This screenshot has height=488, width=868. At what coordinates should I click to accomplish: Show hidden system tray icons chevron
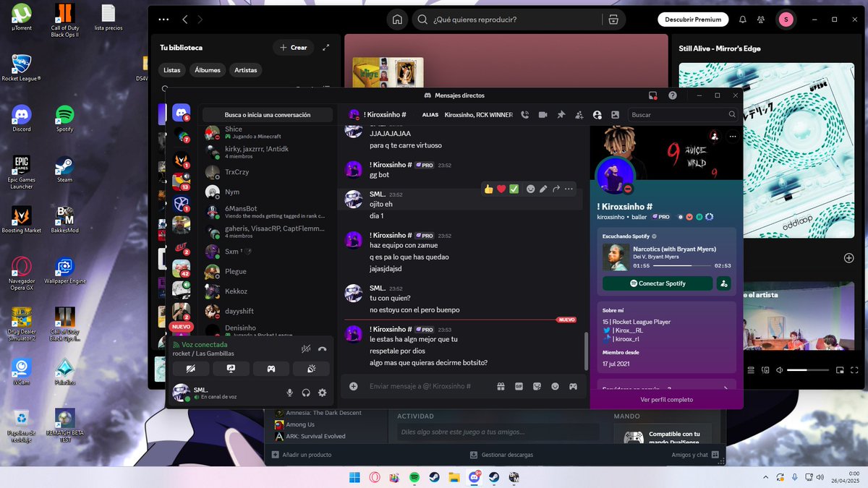pyautogui.click(x=766, y=477)
